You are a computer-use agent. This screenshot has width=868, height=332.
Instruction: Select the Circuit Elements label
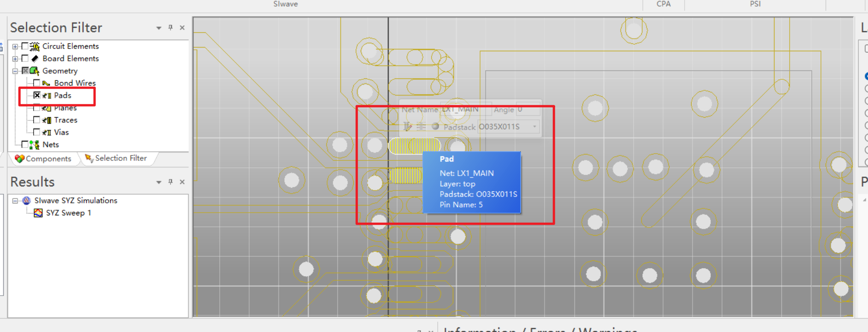point(70,46)
